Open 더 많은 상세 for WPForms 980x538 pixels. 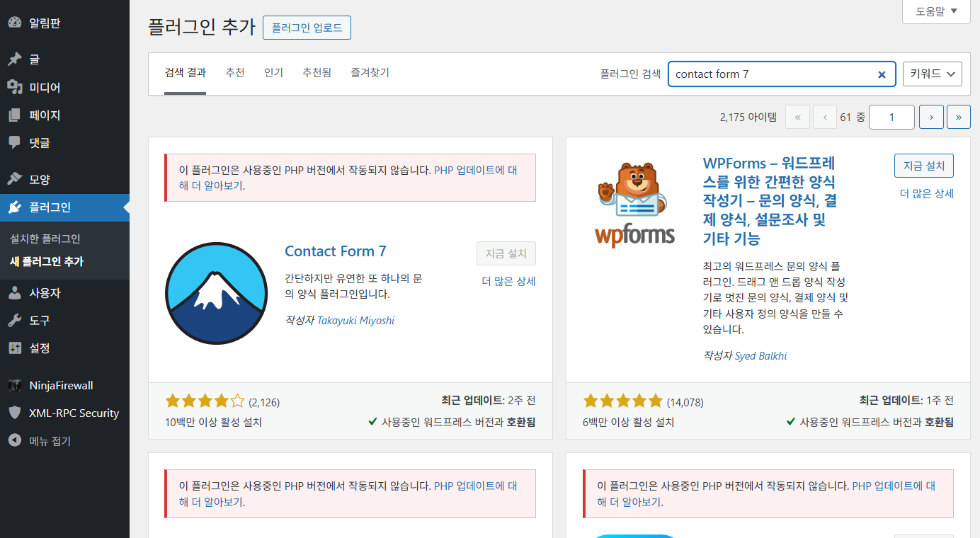click(927, 193)
